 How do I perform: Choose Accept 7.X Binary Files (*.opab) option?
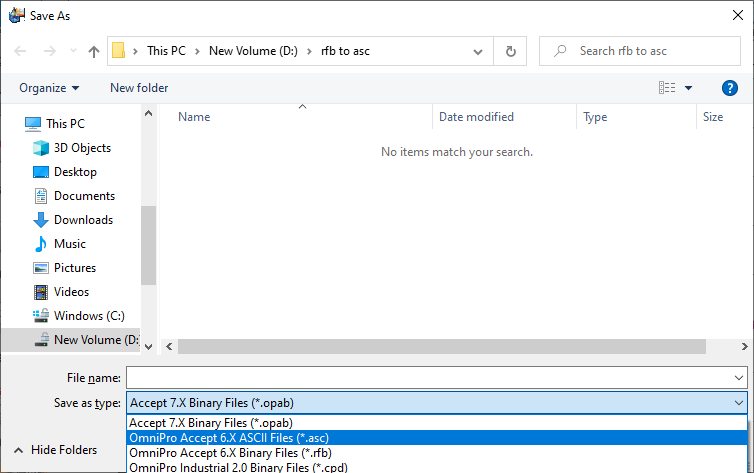(x=437, y=423)
